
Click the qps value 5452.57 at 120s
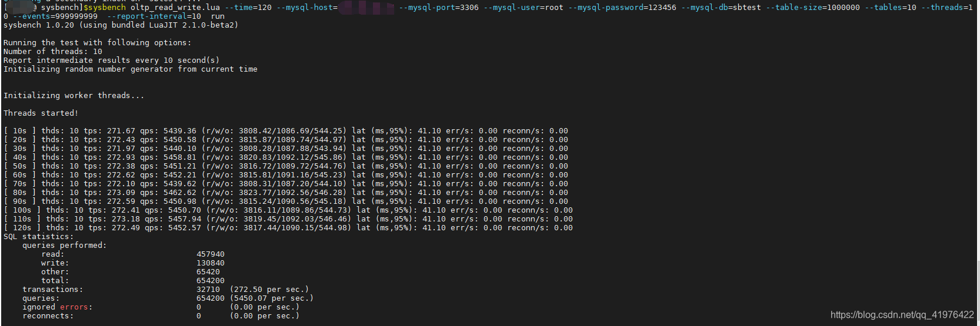click(185, 228)
